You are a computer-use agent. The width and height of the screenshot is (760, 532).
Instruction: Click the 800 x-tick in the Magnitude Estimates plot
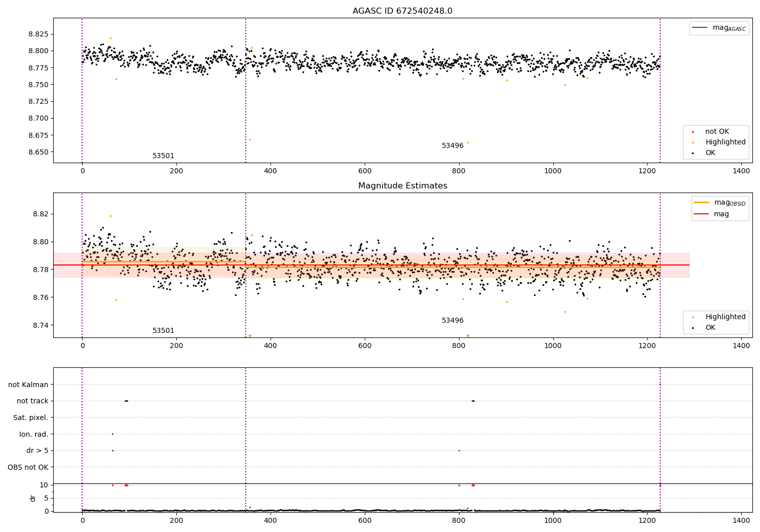pyautogui.click(x=459, y=346)
